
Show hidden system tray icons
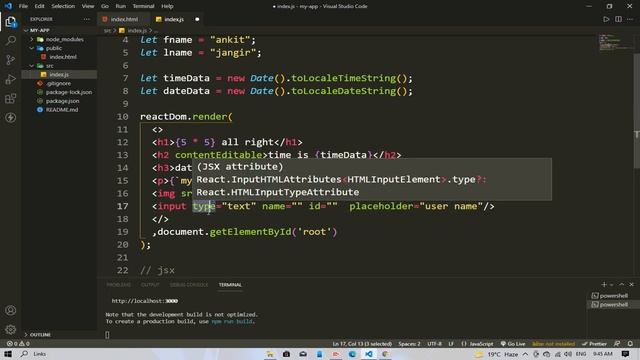click(x=525, y=354)
